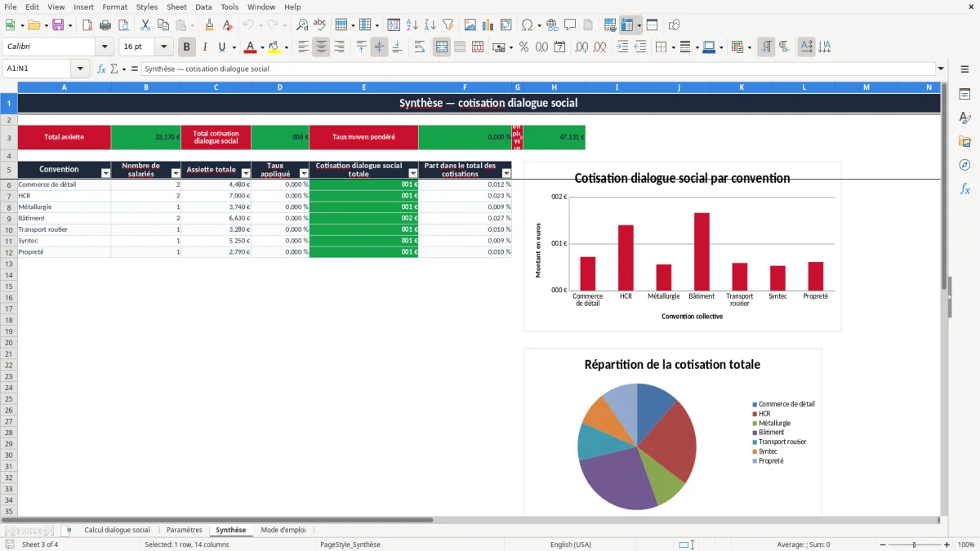Open Properties deck in sidebar
The height and width of the screenshot is (551, 980).
coord(964,95)
